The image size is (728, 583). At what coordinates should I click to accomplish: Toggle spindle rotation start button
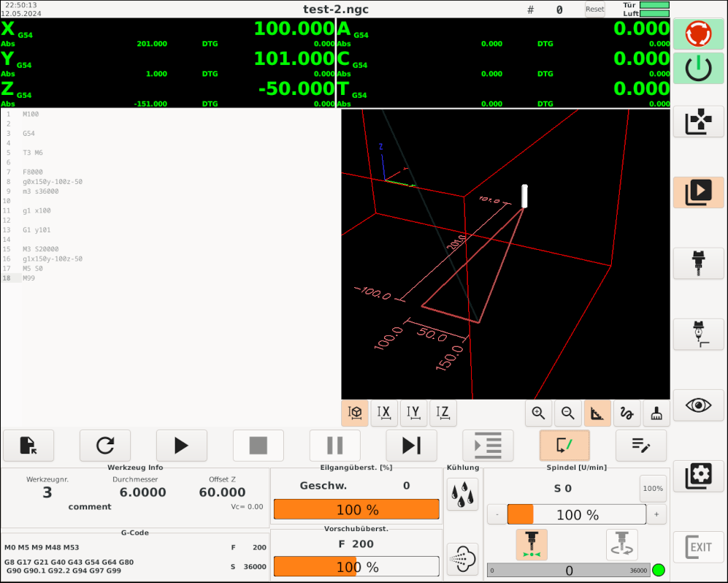[x=621, y=544]
